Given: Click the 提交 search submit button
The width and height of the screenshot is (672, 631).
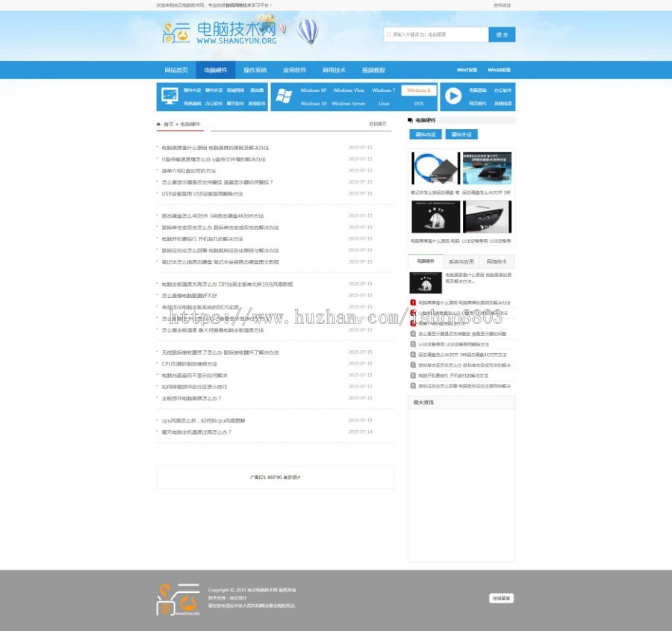Looking at the screenshot, I should [x=502, y=34].
